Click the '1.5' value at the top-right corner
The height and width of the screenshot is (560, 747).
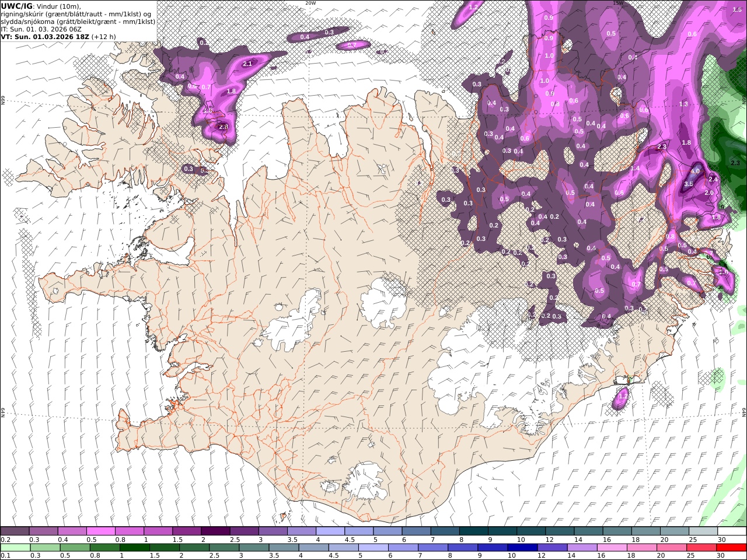coord(737,9)
